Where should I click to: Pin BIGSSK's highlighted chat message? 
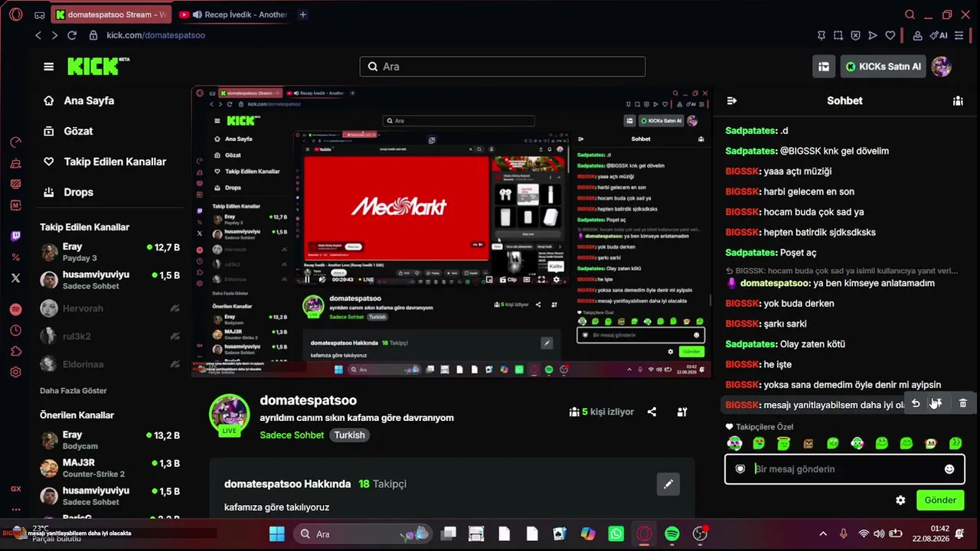(x=936, y=403)
